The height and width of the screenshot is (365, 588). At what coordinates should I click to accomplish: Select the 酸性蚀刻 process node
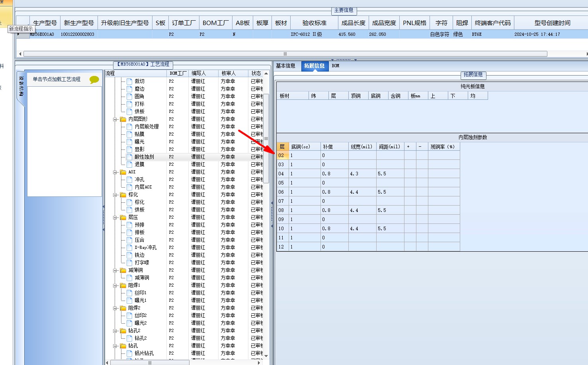(x=144, y=157)
